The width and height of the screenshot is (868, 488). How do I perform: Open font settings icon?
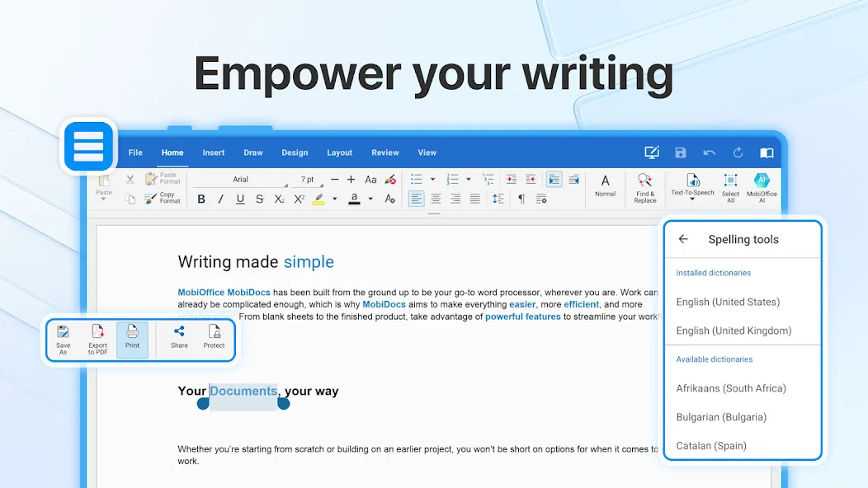pos(389,199)
